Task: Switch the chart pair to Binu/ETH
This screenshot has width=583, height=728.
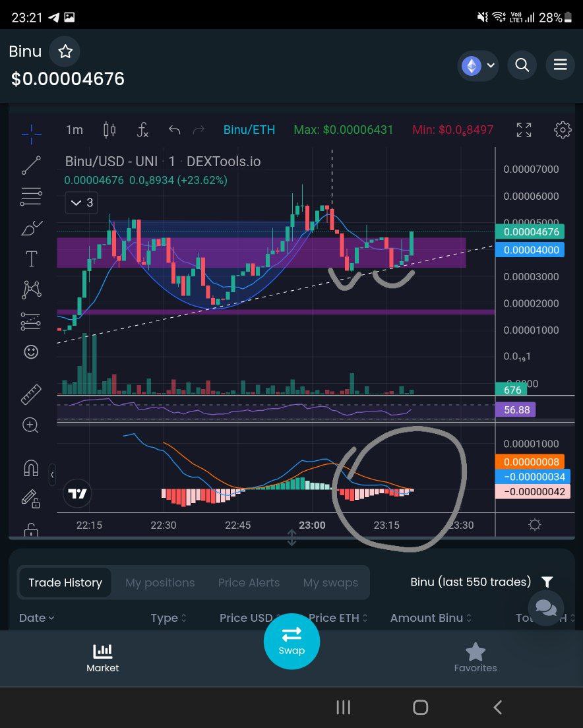Action: click(249, 129)
